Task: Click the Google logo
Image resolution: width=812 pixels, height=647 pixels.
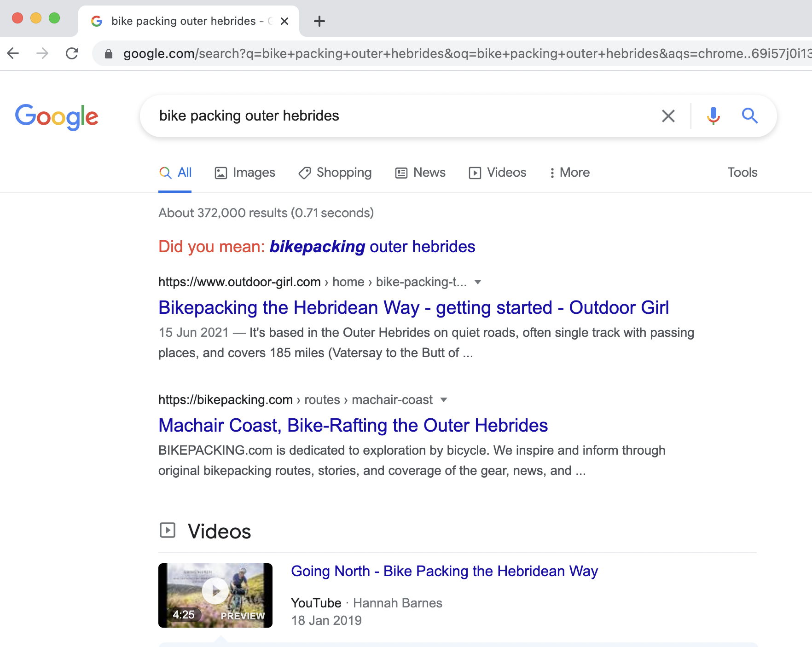Action: click(57, 116)
